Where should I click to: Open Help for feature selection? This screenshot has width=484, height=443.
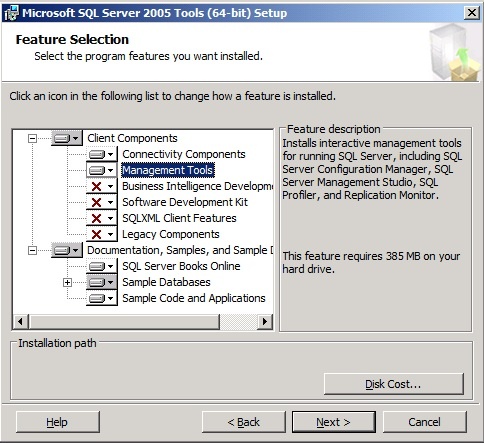tap(57, 422)
